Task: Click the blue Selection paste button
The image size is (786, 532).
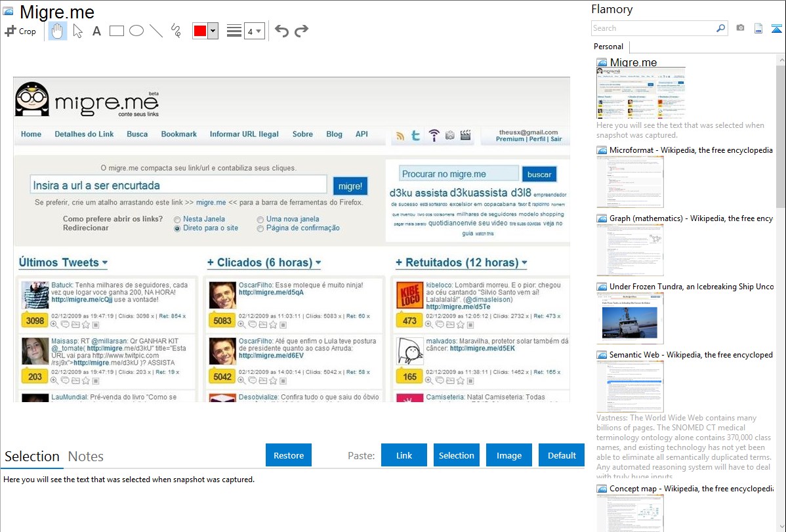Action: tap(457, 455)
